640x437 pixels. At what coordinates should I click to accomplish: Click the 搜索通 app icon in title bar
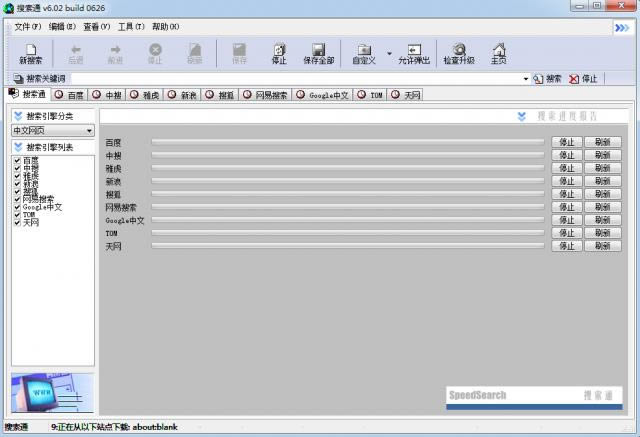coord(9,8)
